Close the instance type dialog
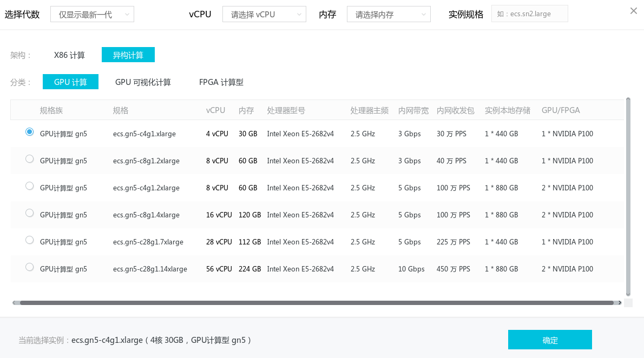644x358 pixels. click(633, 11)
